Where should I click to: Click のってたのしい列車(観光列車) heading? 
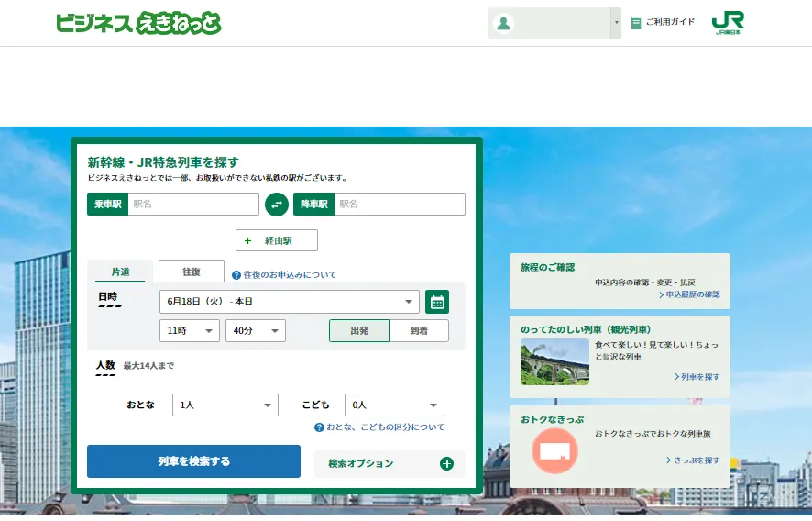point(586,329)
